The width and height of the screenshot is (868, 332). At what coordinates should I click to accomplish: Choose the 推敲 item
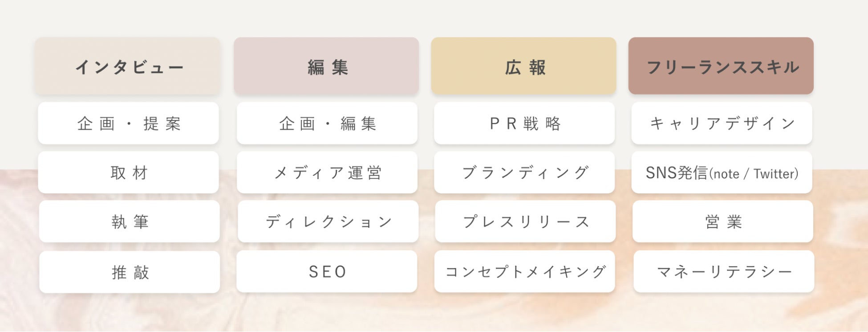pos(130,272)
